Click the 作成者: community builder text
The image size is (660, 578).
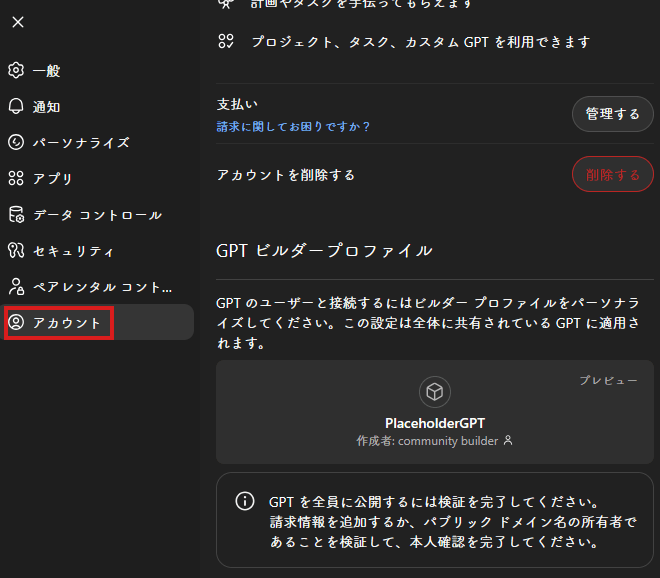click(427, 441)
